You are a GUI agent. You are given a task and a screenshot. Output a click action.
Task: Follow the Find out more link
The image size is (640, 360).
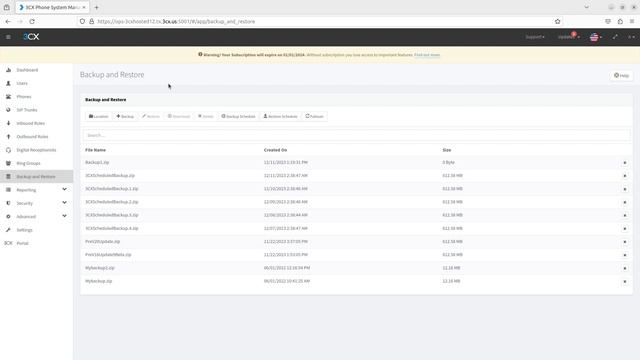[x=427, y=55]
